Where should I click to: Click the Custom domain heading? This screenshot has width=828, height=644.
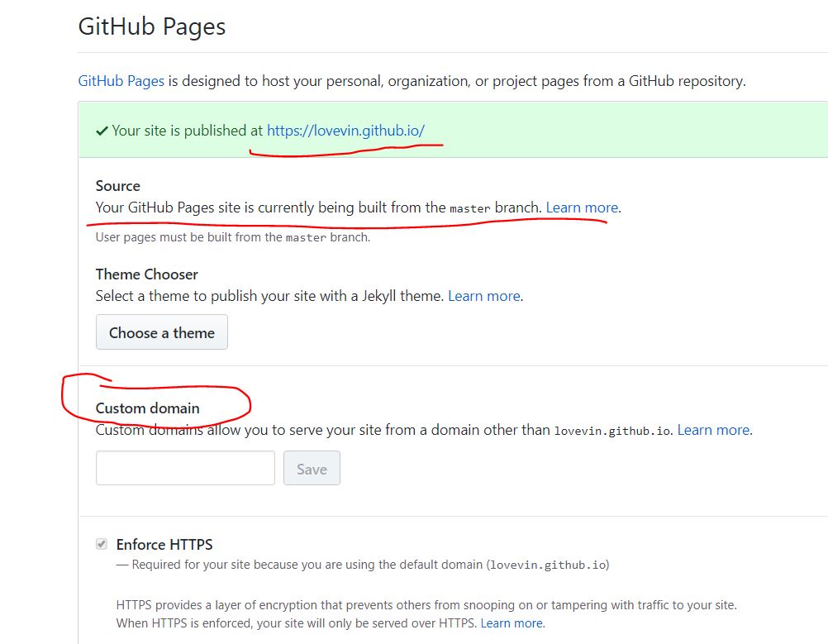pos(147,408)
